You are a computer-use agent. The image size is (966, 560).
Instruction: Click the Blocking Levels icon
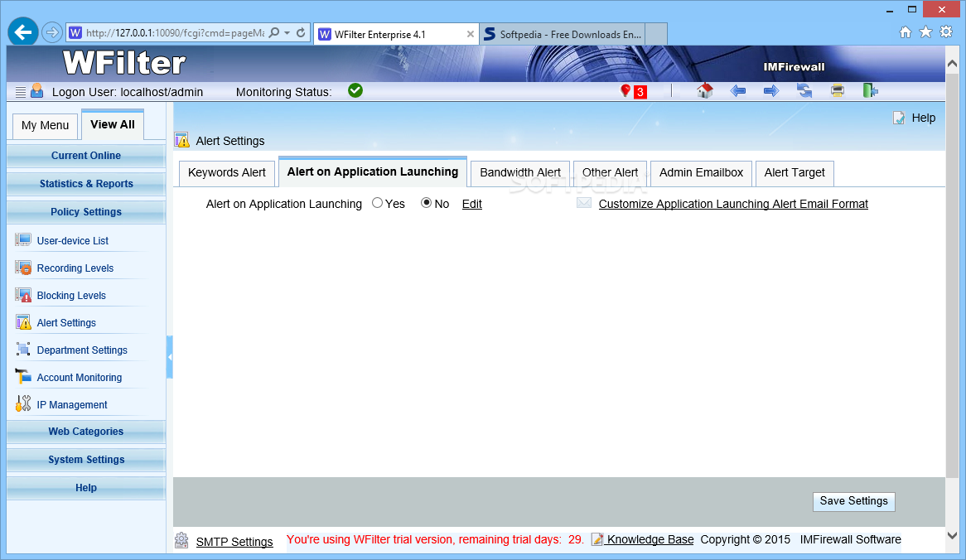tap(23, 294)
